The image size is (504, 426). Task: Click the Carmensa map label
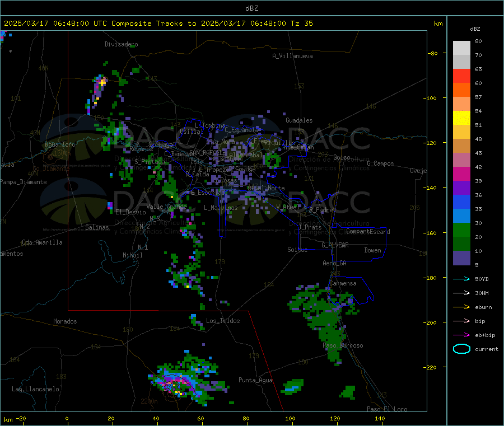(x=343, y=283)
